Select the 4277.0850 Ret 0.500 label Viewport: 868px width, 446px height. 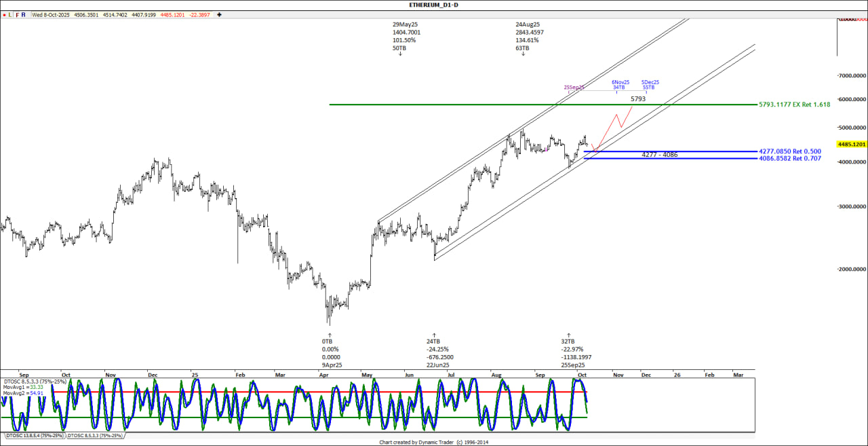point(790,151)
